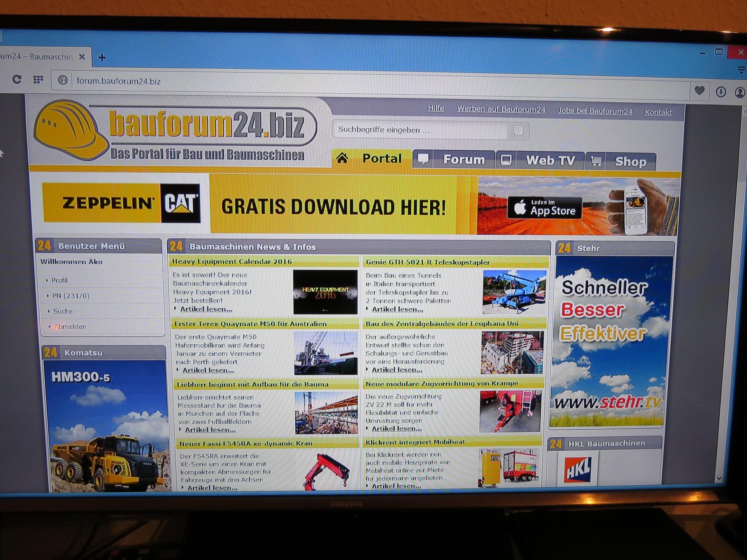
Task: Click the search magnifier icon
Action: click(518, 131)
